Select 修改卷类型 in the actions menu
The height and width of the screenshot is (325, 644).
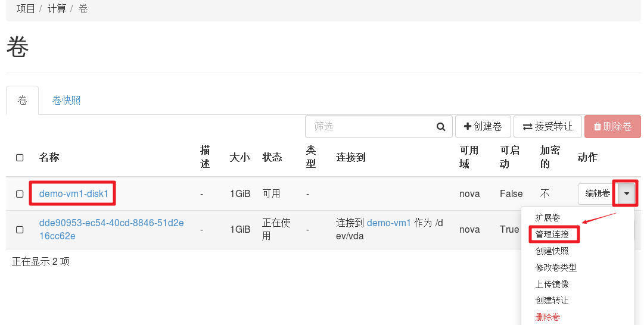[556, 268]
